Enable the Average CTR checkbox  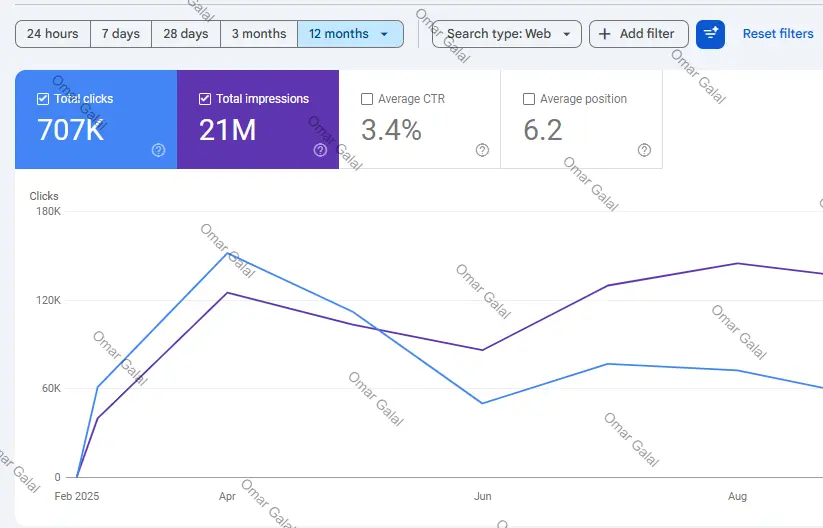[x=367, y=99]
